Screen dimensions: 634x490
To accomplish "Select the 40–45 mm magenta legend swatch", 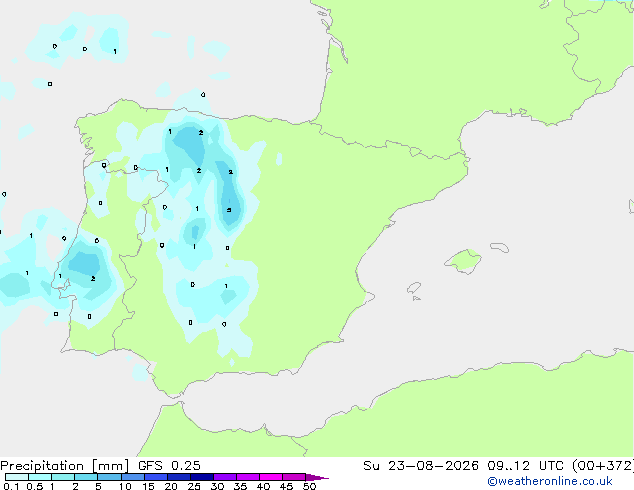I will (x=271, y=477).
